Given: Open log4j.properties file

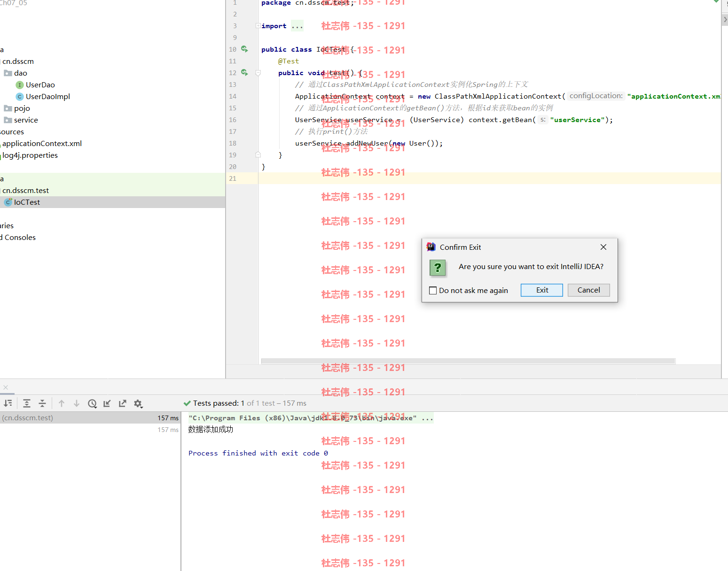Looking at the screenshot, I should (30, 155).
